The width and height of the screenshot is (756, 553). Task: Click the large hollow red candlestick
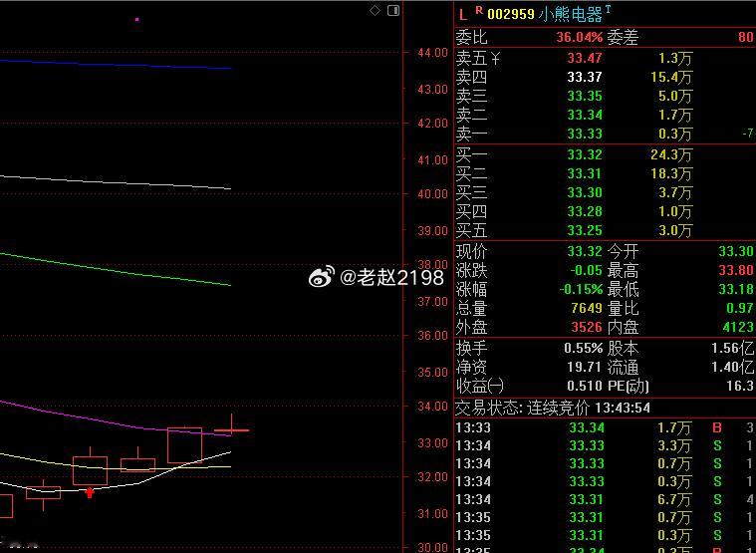(184, 445)
